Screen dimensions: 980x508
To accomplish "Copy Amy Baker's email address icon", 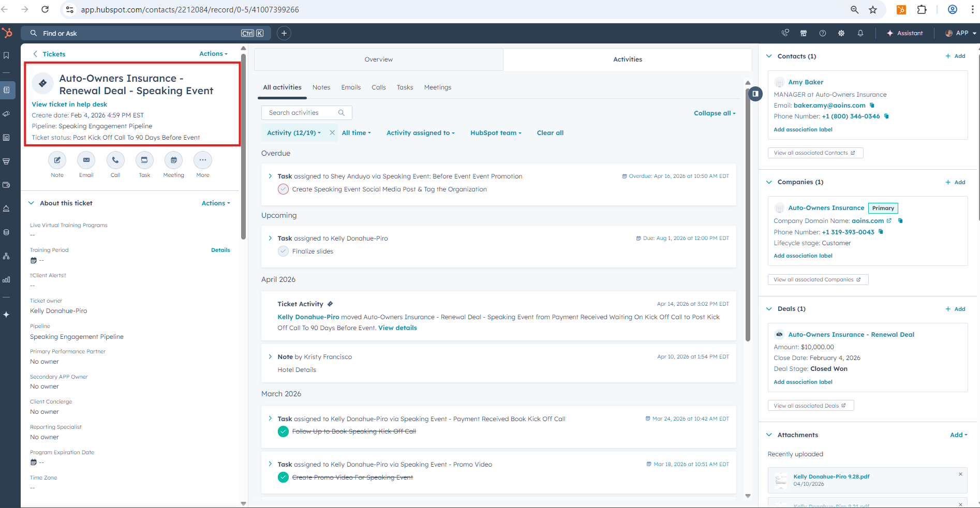I will [x=872, y=106].
